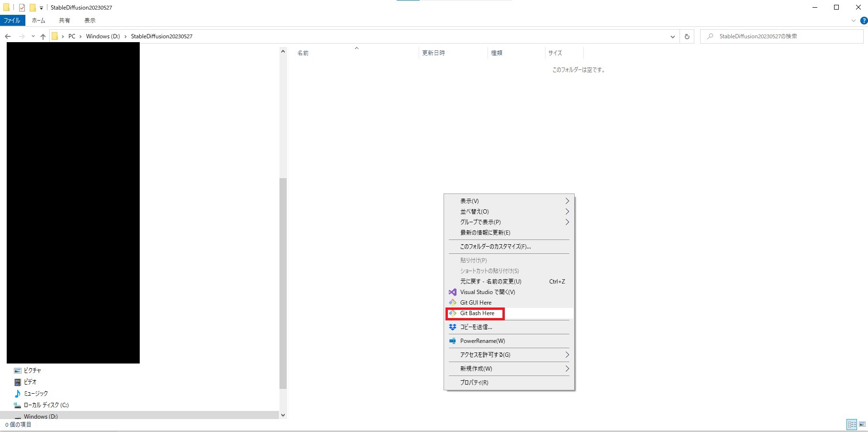Switch to details view layout icon
Image resolution: width=868 pixels, height=432 pixels.
(852, 424)
